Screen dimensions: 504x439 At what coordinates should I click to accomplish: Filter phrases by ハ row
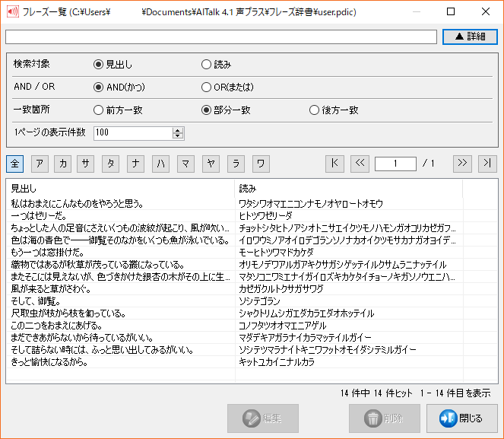(x=160, y=164)
